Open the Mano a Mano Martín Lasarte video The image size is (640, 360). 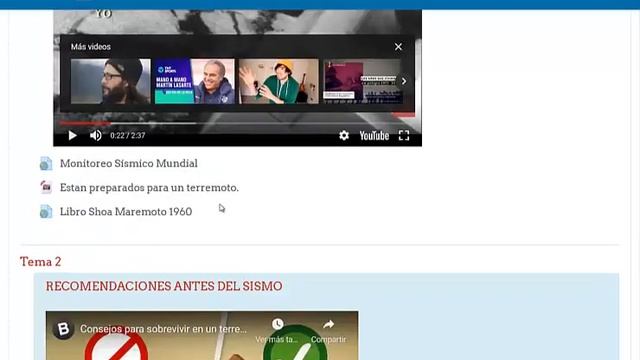[195, 81]
